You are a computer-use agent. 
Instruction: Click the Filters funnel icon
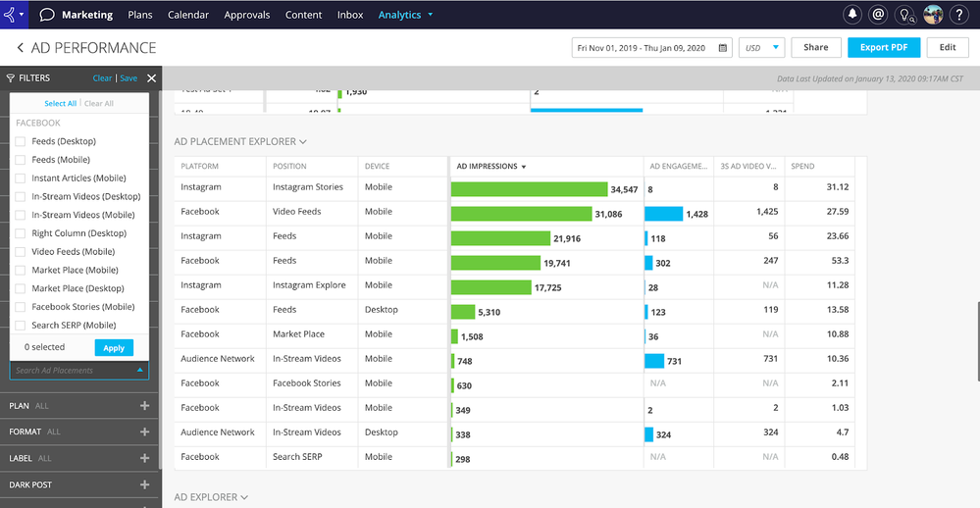(10, 78)
